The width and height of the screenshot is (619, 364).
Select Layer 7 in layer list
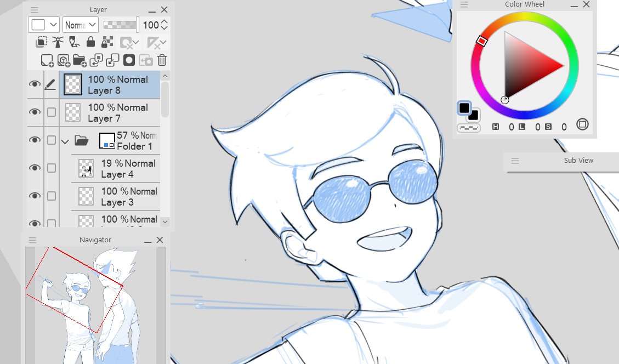coord(110,113)
